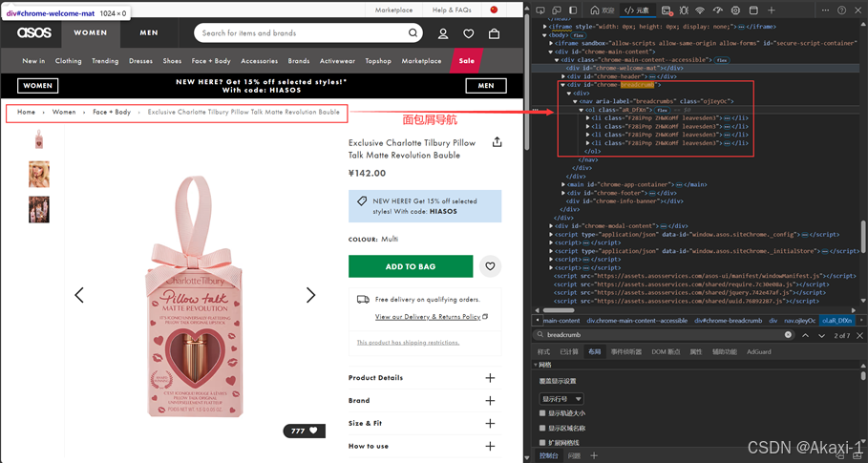Open the performance gauge icon

[x=718, y=10]
